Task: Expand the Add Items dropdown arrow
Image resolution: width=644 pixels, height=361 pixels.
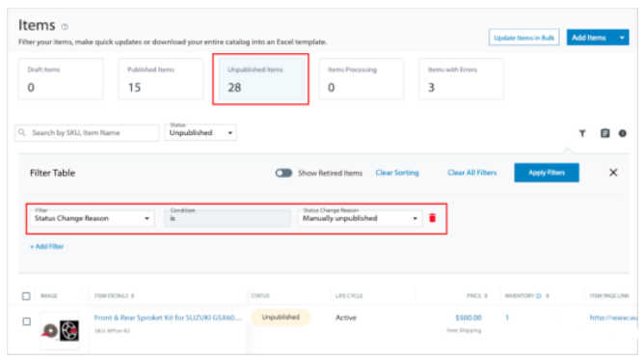Action: 622,38
